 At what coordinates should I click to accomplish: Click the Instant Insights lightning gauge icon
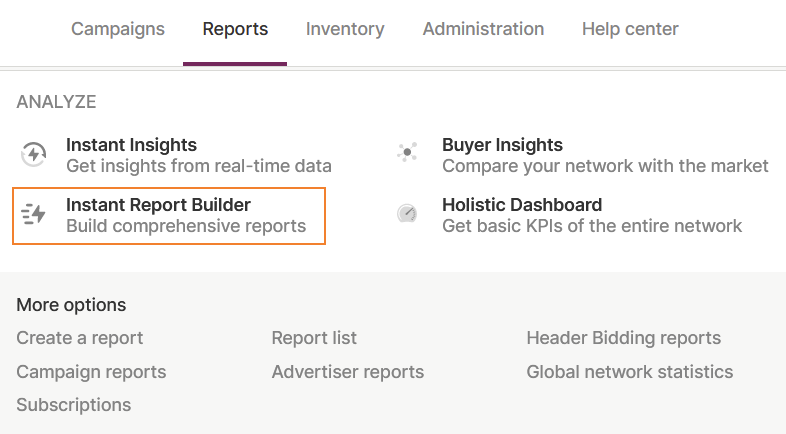click(34, 154)
